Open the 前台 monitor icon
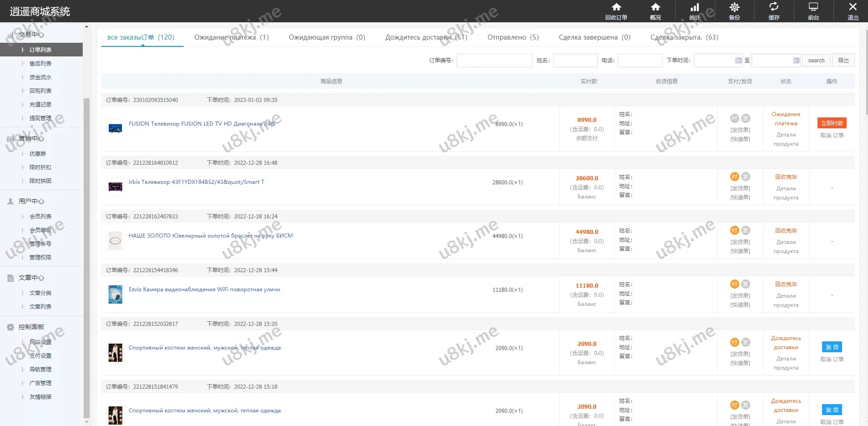Screen dimensions: 868x426 pyautogui.click(x=813, y=11)
